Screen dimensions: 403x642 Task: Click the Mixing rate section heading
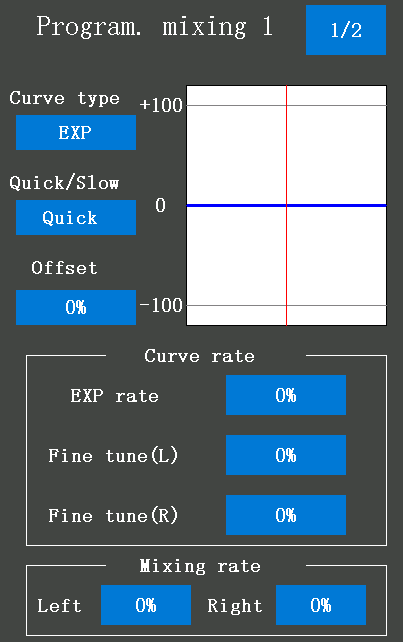(200, 566)
